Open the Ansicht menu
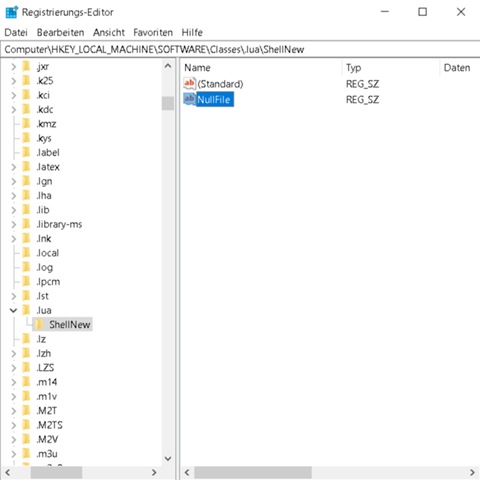Image resolution: width=480 pixels, height=480 pixels. point(109,32)
